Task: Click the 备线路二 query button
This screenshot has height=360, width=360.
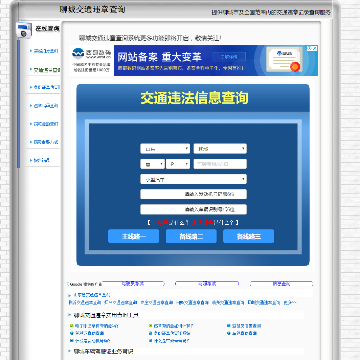Action: (x=191, y=236)
